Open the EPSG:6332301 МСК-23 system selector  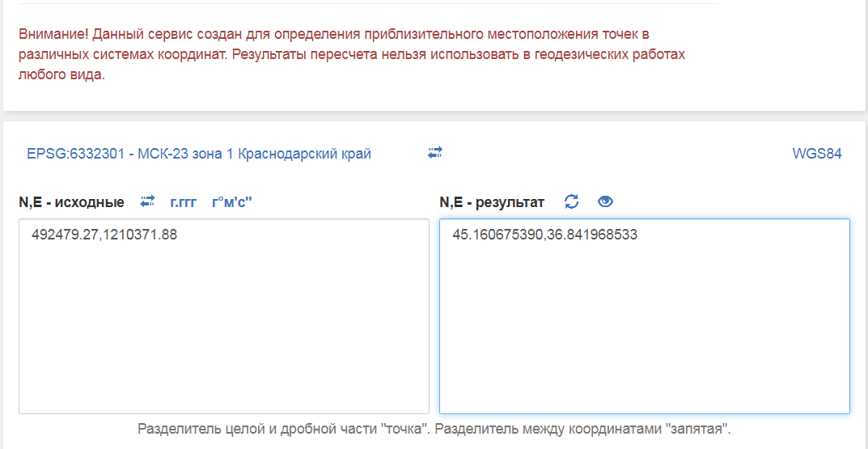pos(199,154)
